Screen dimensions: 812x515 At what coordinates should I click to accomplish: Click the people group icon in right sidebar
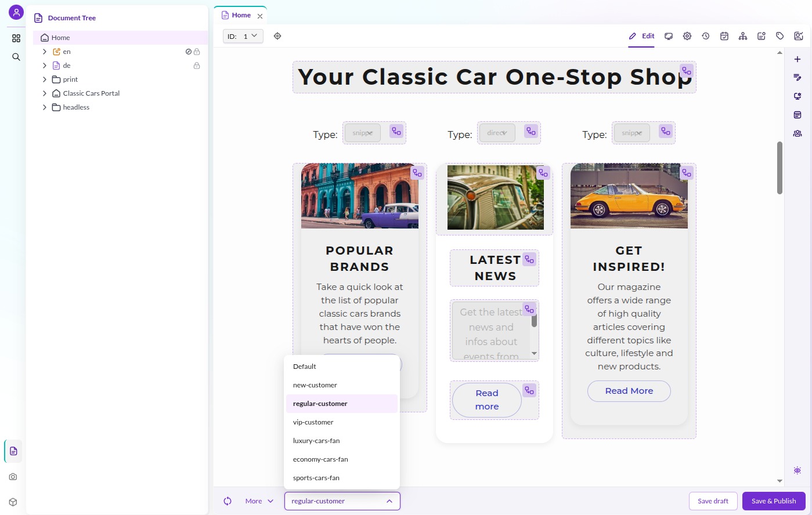797,133
